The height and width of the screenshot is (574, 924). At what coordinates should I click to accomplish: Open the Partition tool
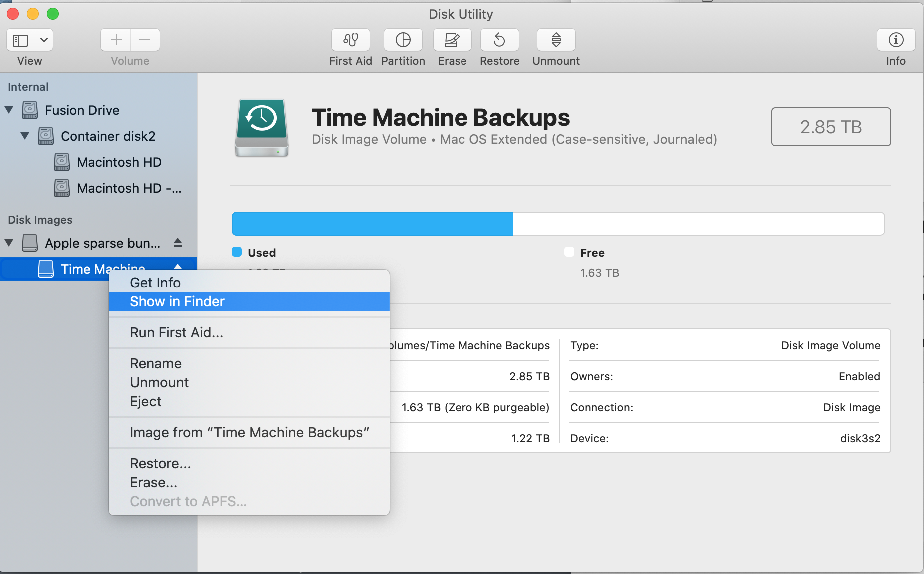point(403,40)
